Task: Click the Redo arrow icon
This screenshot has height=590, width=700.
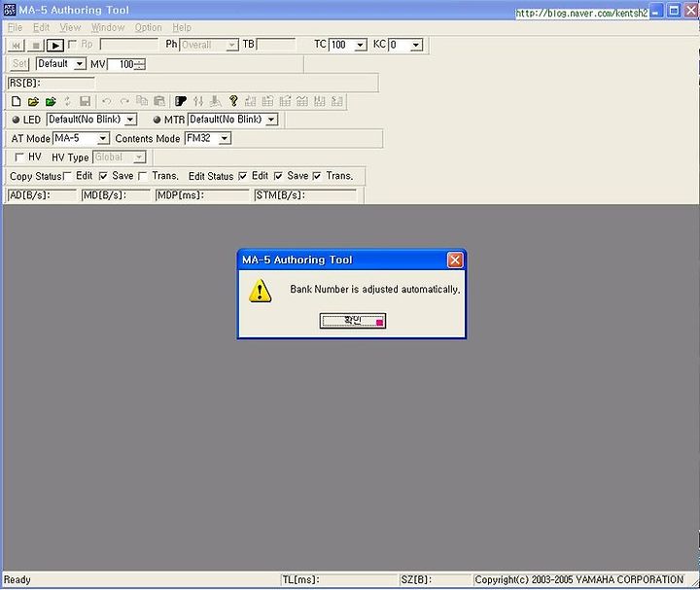Action: pos(124,101)
